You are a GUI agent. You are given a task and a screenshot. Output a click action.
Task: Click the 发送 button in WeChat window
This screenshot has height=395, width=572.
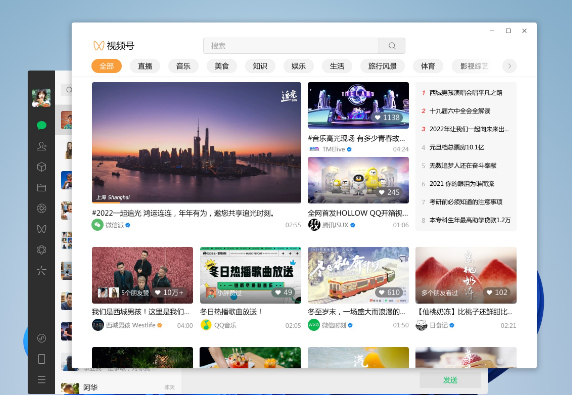tap(450, 380)
